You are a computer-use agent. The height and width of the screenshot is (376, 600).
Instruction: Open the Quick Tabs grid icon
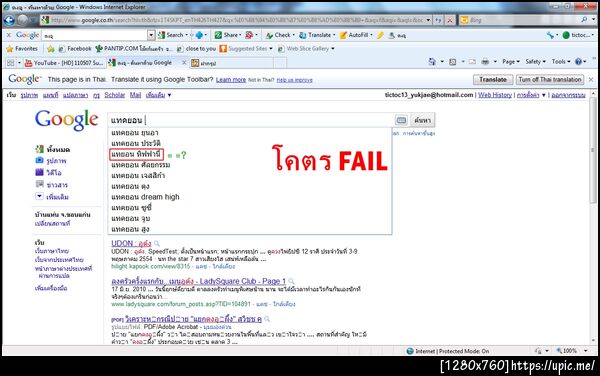[x=10, y=63]
